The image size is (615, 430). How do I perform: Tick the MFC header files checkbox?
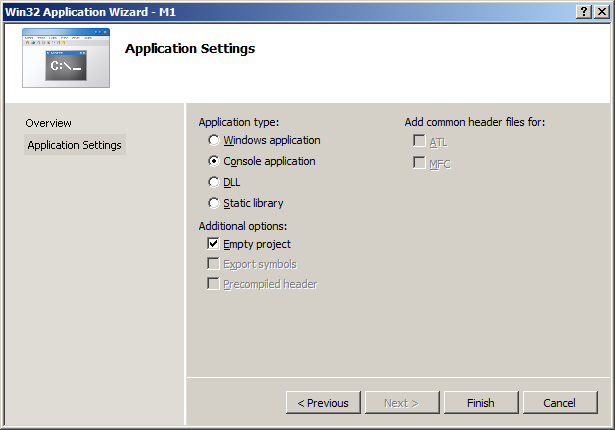click(419, 162)
